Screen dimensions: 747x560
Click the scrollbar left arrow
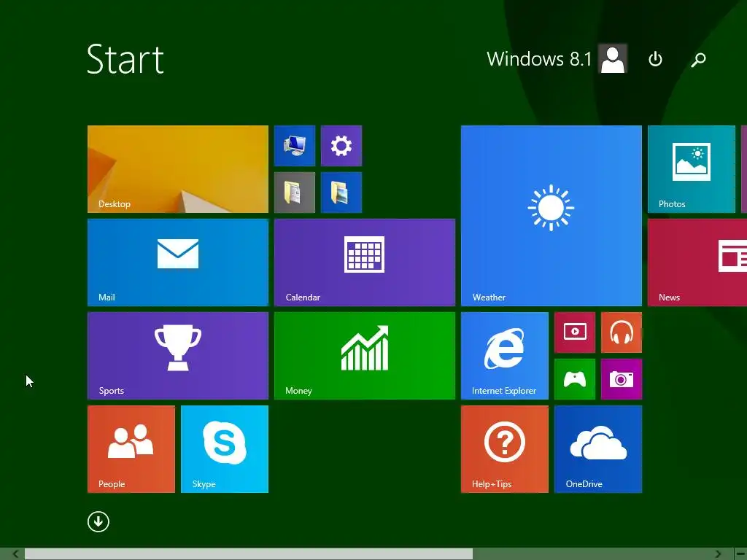16,554
